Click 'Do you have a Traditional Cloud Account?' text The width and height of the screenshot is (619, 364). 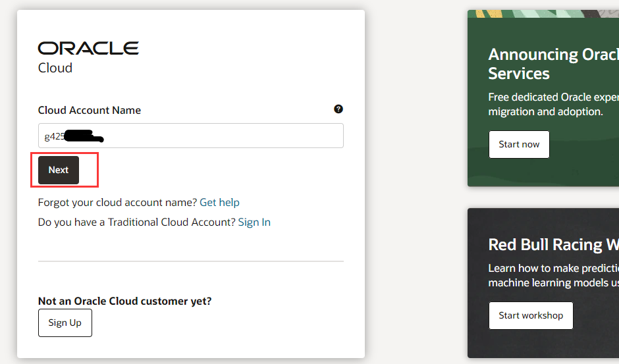point(136,222)
